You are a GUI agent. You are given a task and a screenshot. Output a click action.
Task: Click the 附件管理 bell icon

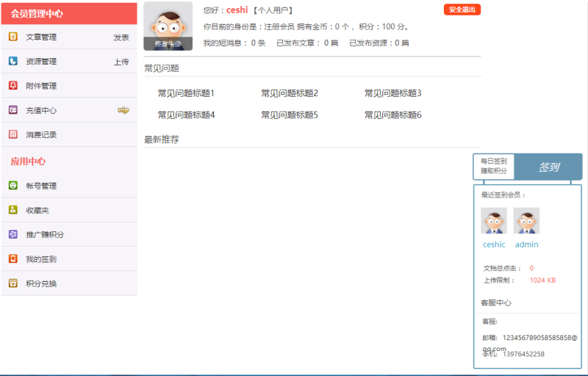(x=13, y=85)
